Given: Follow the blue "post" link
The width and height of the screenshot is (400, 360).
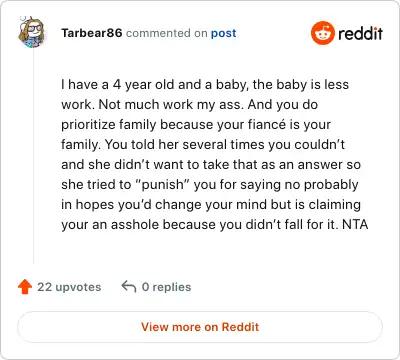Looking at the screenshot, I should [x=224, y=33].
